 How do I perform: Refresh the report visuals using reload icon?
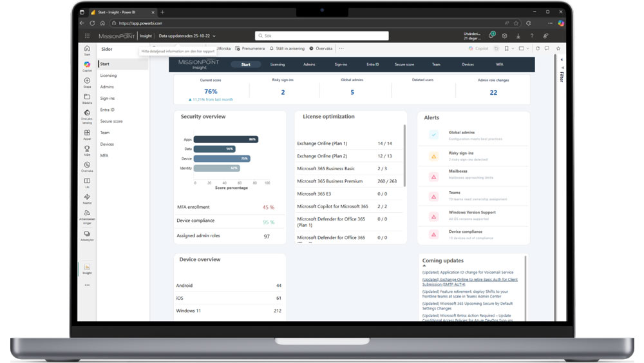point(538,48)
